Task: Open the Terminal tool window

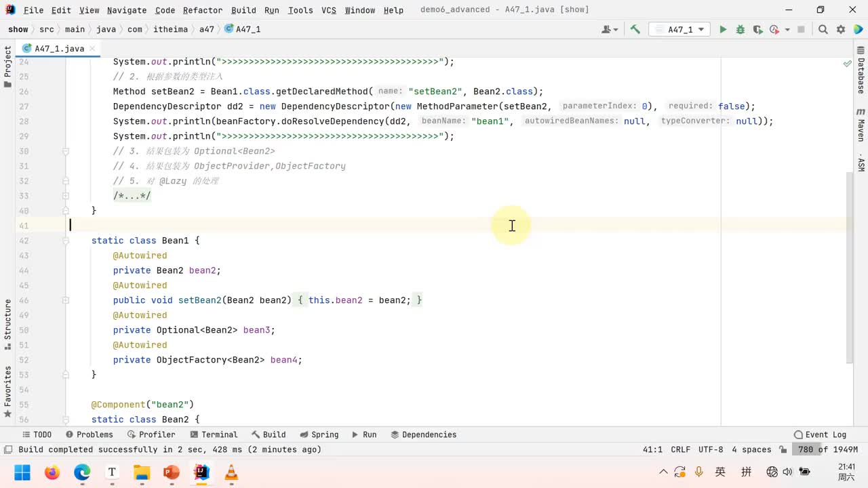Action: point(214,434)
